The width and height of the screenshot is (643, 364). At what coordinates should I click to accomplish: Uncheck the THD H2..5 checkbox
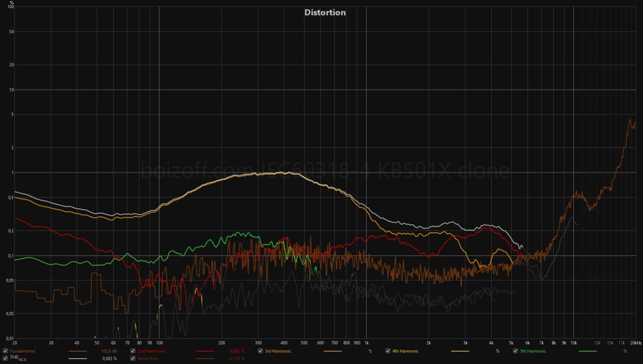click(5, 358)
